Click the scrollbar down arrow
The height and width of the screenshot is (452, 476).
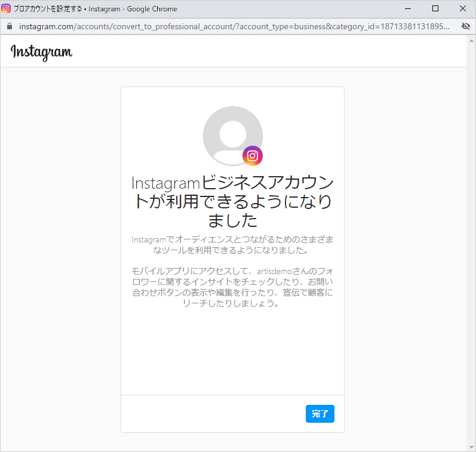[x=471, y=447]
